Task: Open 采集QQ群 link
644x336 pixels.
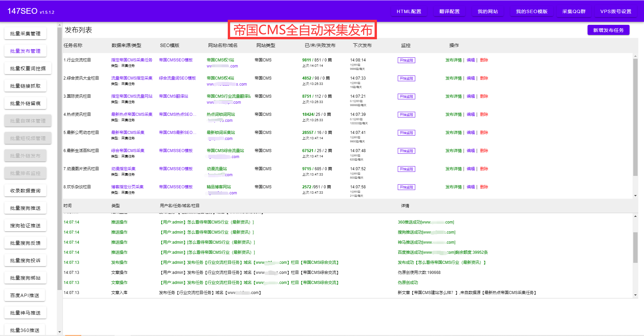Action: click(x=574, y=11)
